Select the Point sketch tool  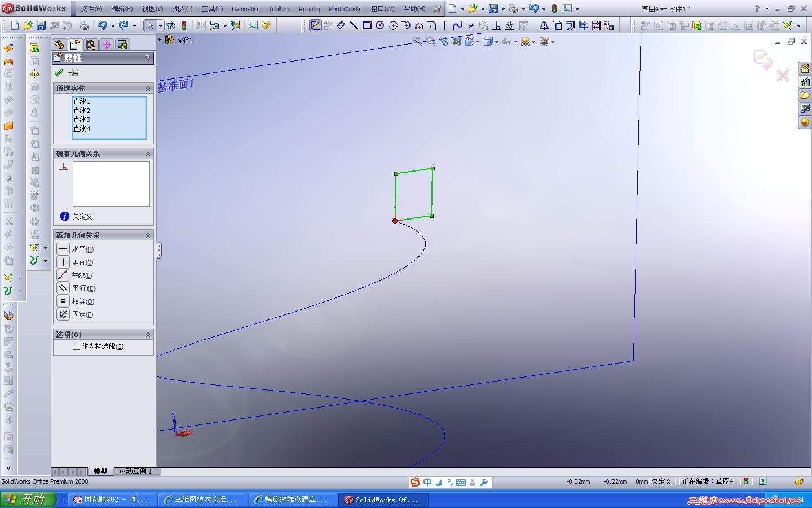click(471, 25)
